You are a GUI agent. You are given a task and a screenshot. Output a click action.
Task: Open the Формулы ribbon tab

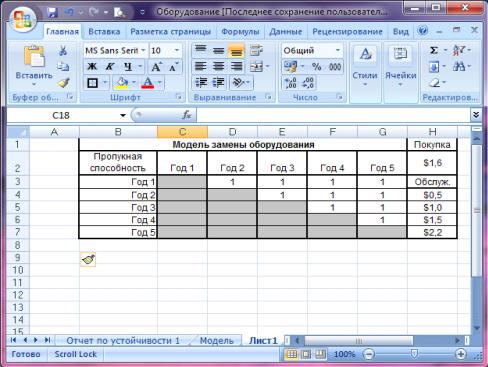(x=240, y=32)
